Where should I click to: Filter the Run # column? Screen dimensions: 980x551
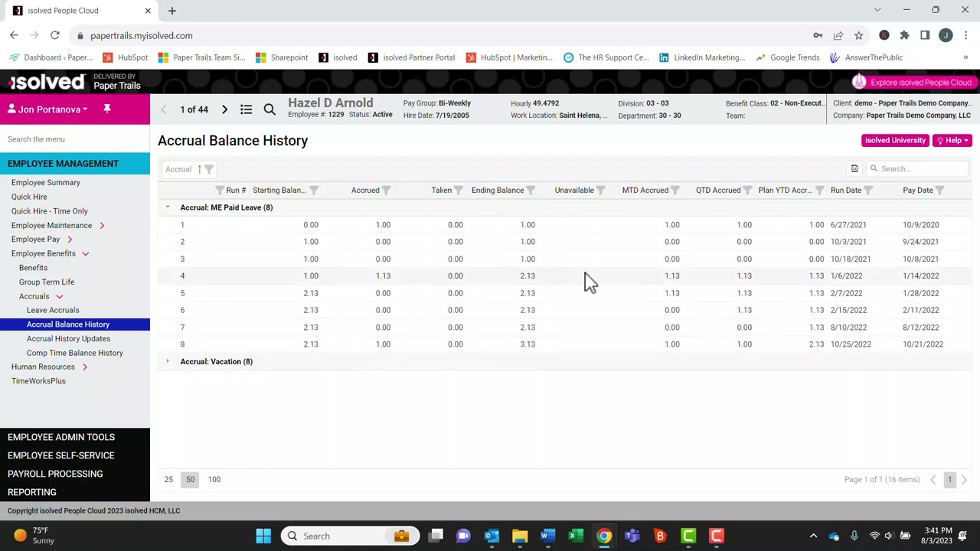[x=220, y=190]
